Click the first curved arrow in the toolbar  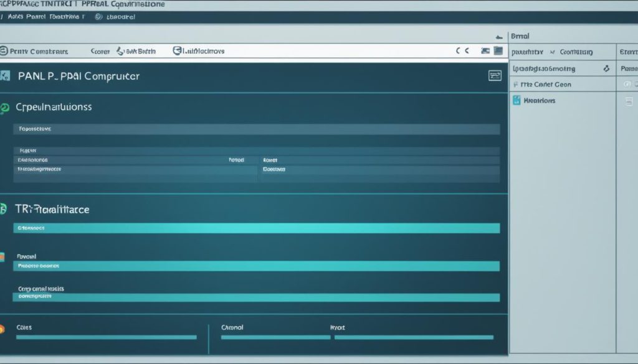click(458, 51)
